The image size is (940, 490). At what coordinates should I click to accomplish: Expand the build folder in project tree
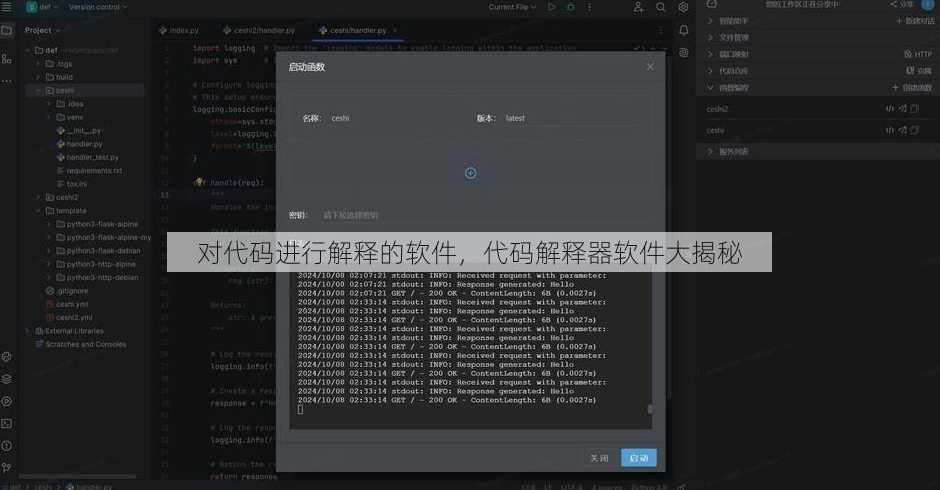tap(38, 77)
